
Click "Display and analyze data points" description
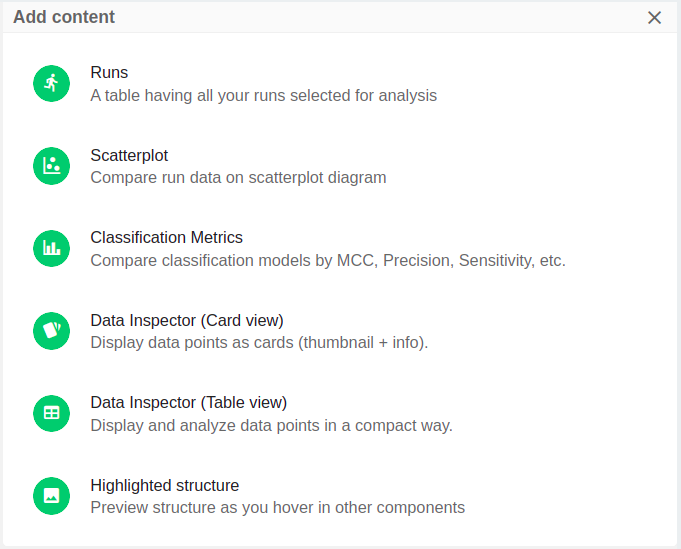click(x=271, y=426)
